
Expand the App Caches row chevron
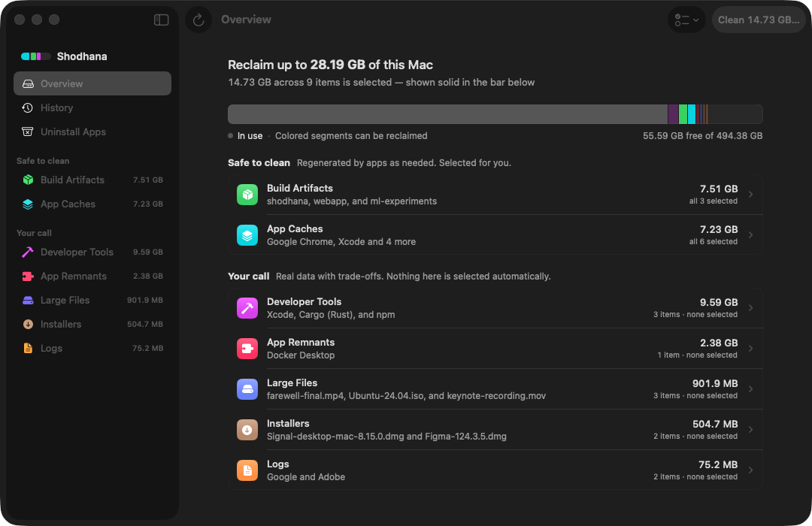(x=751, y=235)
